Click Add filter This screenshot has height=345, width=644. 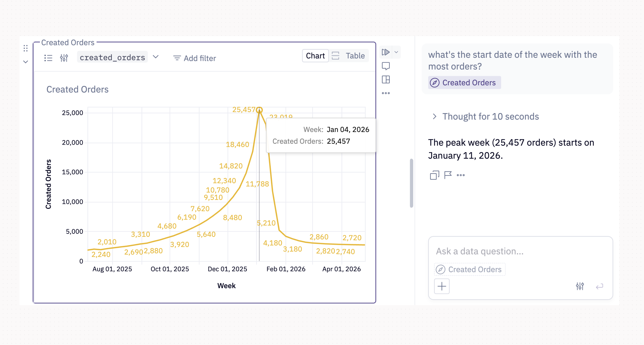point(195,58)
